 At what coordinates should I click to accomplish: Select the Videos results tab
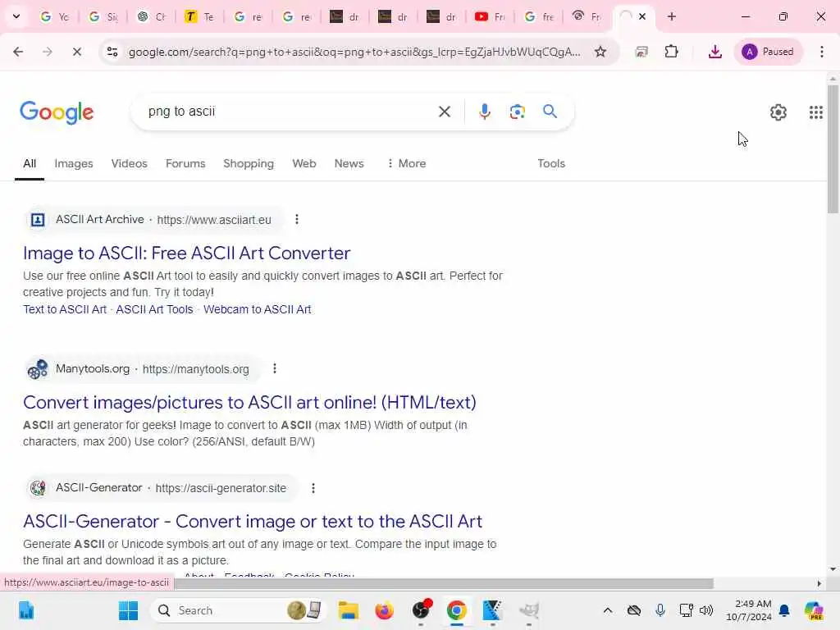tap(129, 163)
